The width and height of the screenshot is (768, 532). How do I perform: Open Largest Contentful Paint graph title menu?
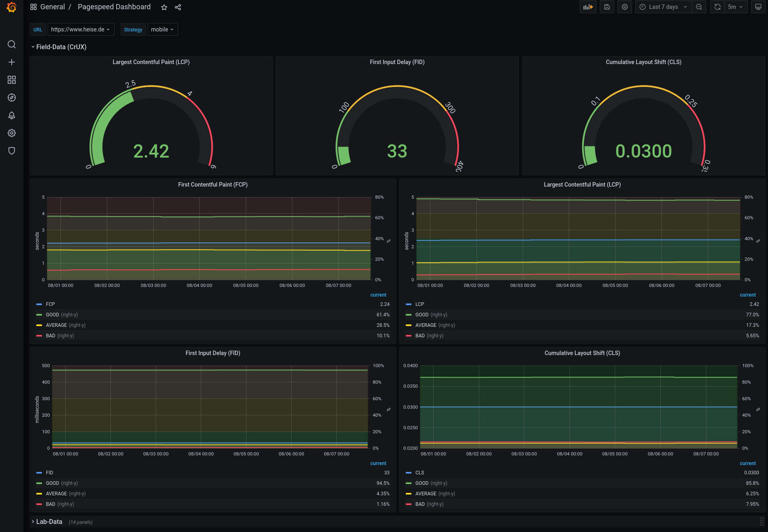coord(582,185)
